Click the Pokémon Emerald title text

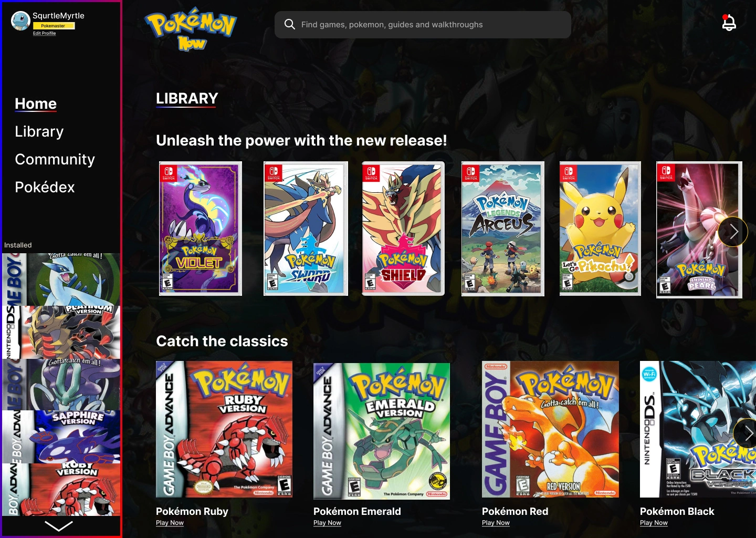[357, 511]
